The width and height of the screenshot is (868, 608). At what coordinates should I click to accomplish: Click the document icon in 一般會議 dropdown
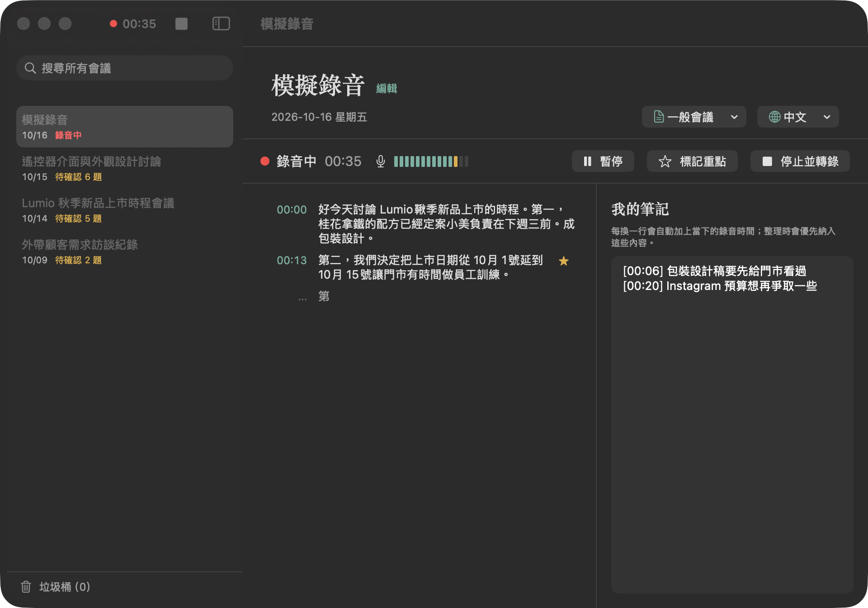[659, 117]
